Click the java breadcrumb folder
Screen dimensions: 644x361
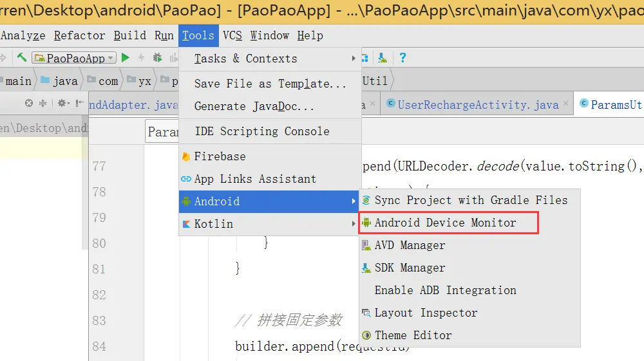59,81
